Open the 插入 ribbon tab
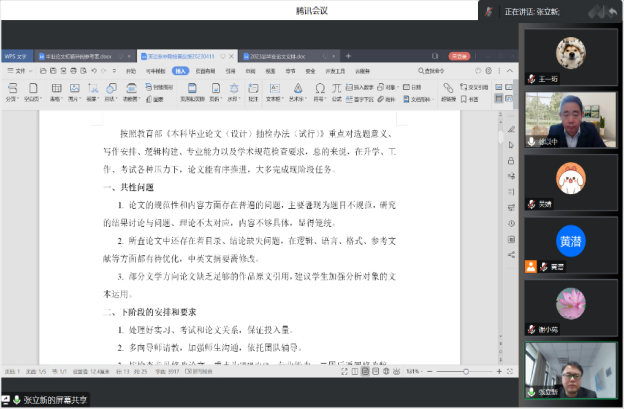Screen dimensions: 624x409 [180, 71]
